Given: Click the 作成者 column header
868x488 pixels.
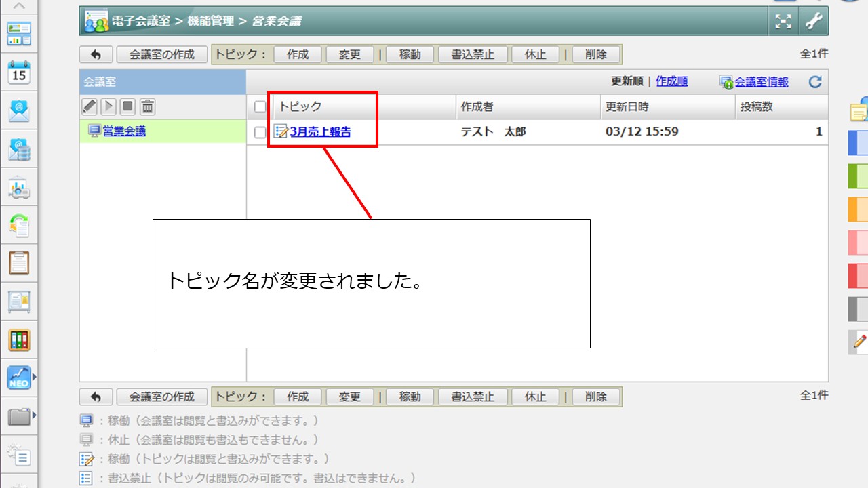Looking at the screenshot, I should click(529, 107).
